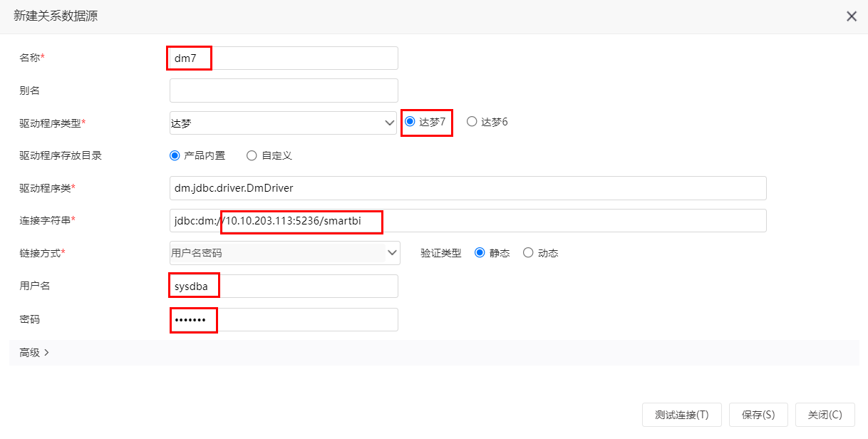Click the 新建关系数据源 dialog title
The height and width of the screenshot is (439, 868).
(56, 16)
